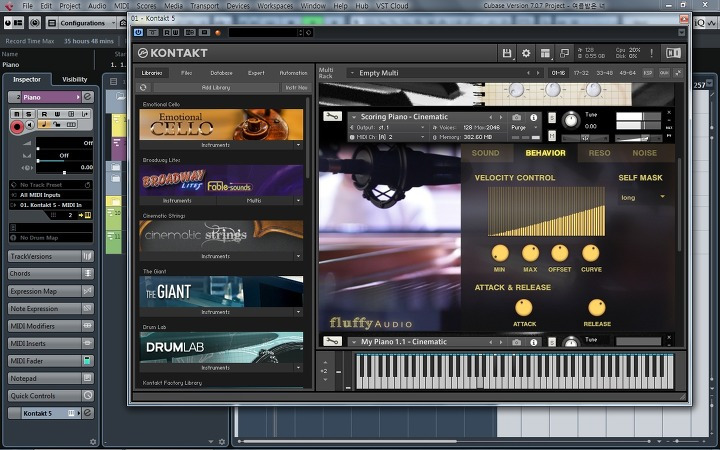Click edit instrument button beside Kontakt 5

coord(88,413)
